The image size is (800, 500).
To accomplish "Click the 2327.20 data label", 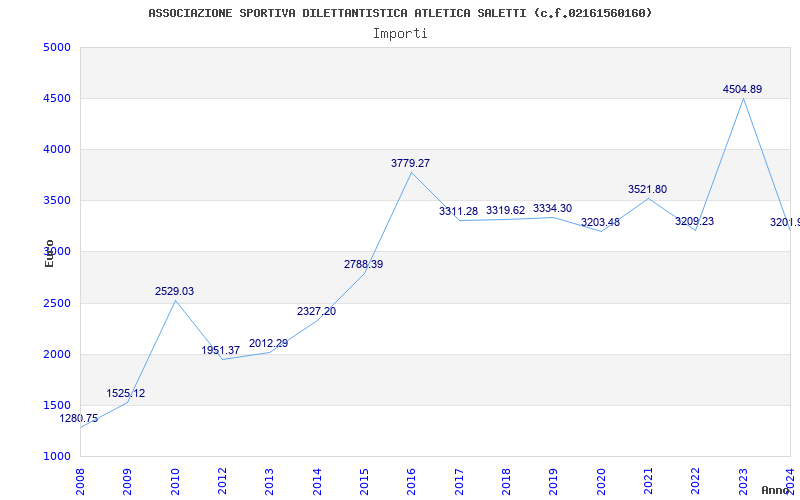I will pos(316,312).
